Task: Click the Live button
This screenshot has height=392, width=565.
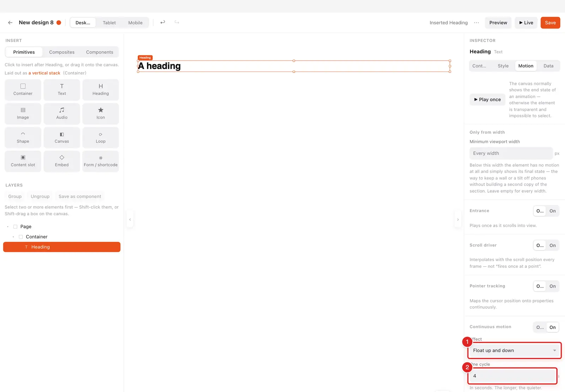Action: click(x=526, y=23)
